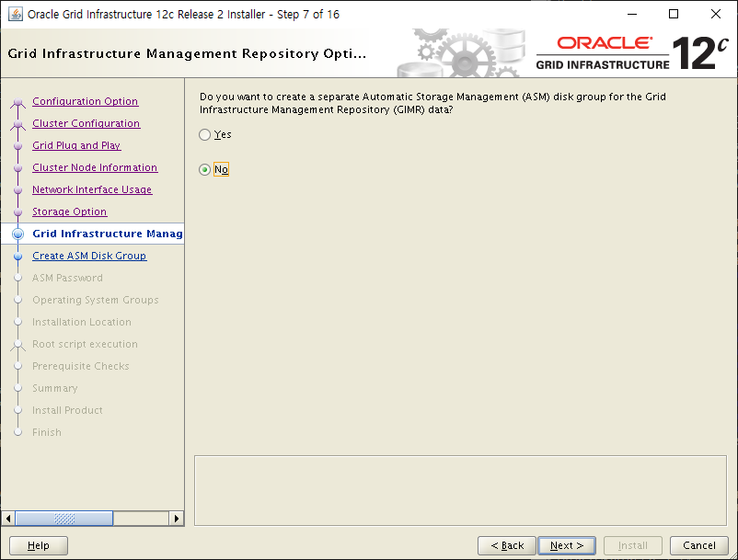Go to Network Interface Usage step

pos(92,189)
